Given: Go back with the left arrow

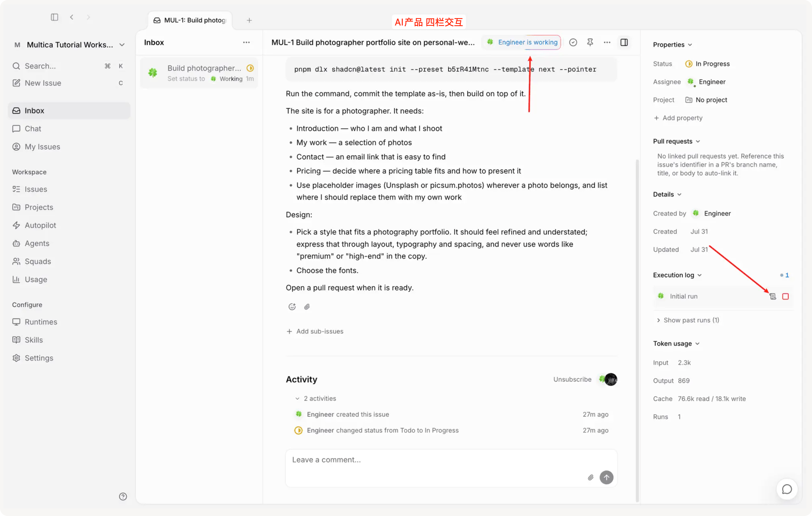Looking at the screenshot, I should click(71, 17).
